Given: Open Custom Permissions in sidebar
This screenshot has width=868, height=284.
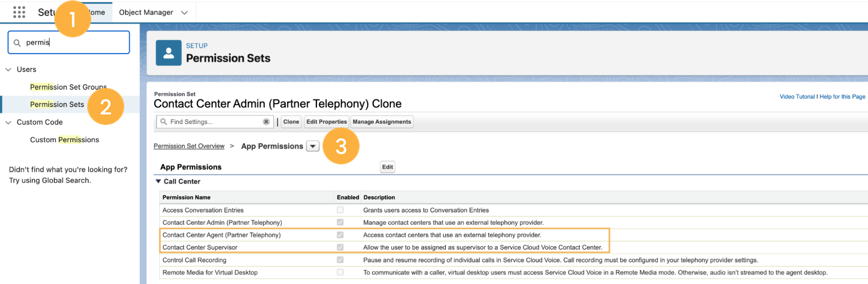Looking at the screenshot, I should click(x=64, y=140).
